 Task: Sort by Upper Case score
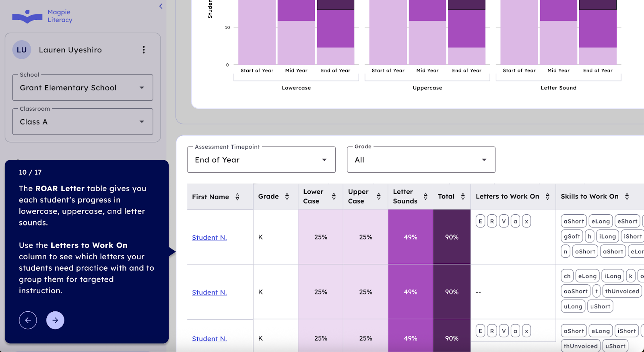tap(379, 196)
